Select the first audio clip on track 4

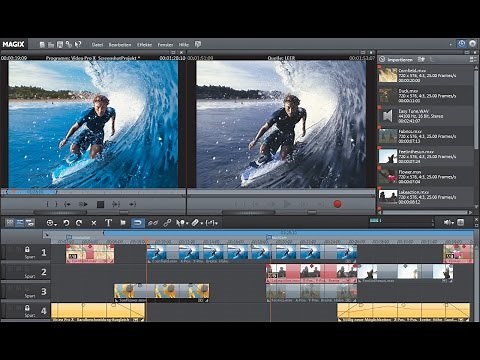pyautogui.click(x=98, y=312)
